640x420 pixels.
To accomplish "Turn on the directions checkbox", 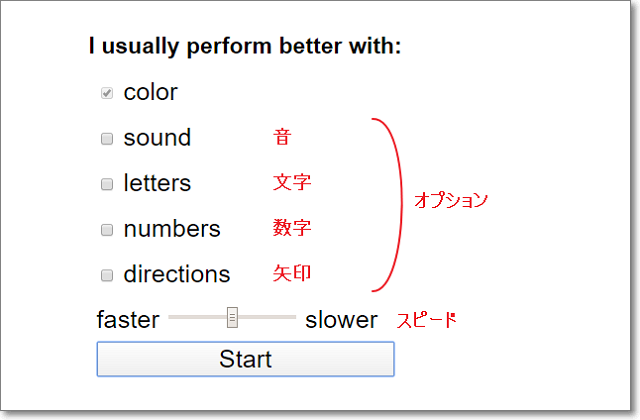I will [x=107, y=275].
